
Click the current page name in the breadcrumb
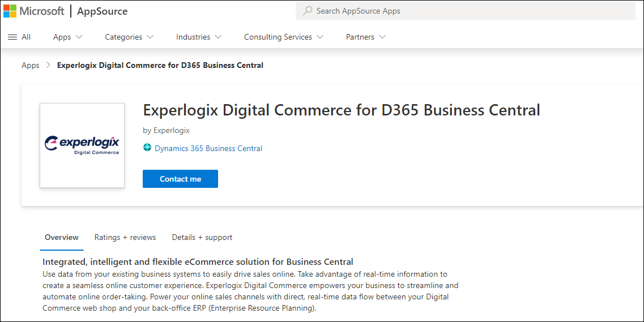click(160, 65)
